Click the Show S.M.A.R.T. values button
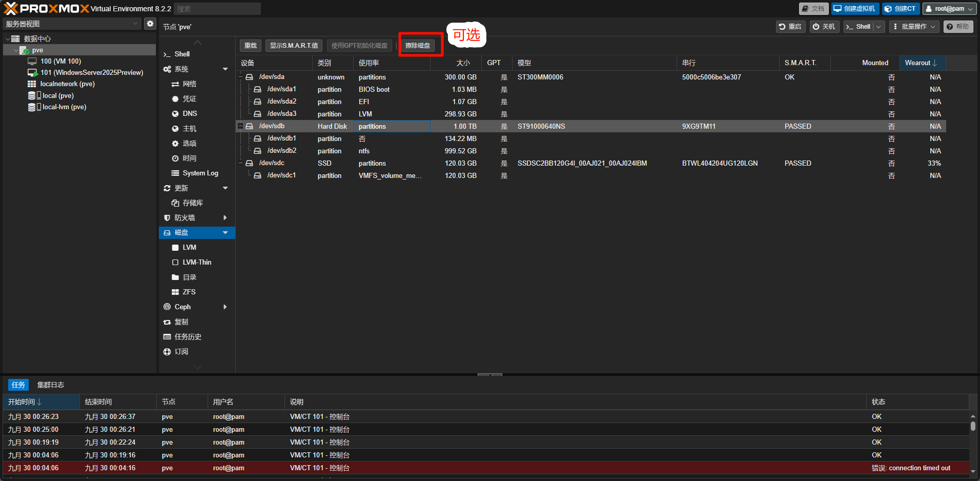This screenshot has width=980, height=481. point(294,46)
